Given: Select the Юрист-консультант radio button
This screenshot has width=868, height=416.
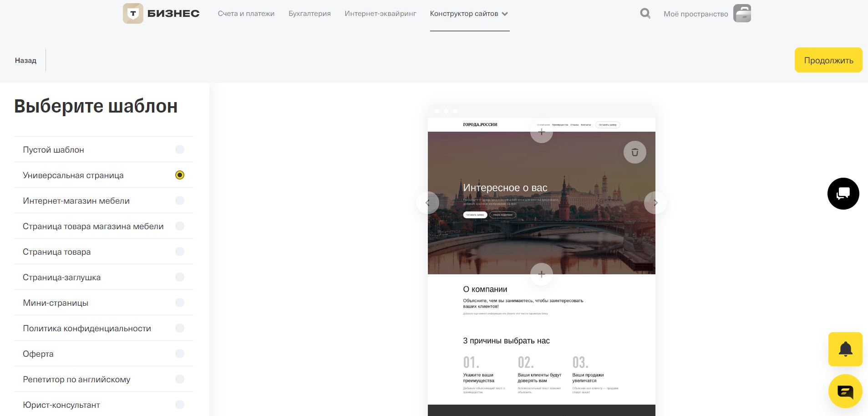Looking at the screenshot, I should click(180, 405).
